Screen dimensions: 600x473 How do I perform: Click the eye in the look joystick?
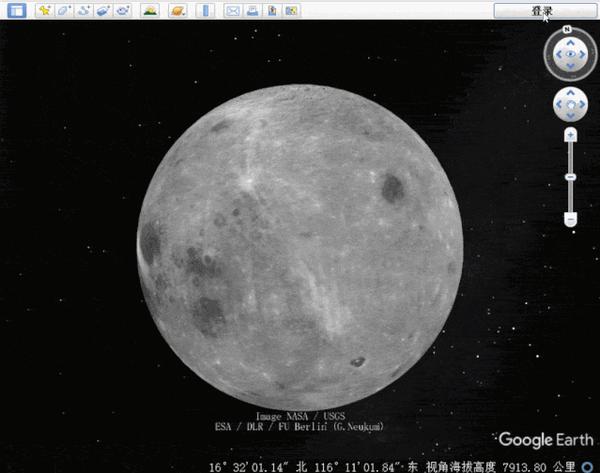(570, 54)
